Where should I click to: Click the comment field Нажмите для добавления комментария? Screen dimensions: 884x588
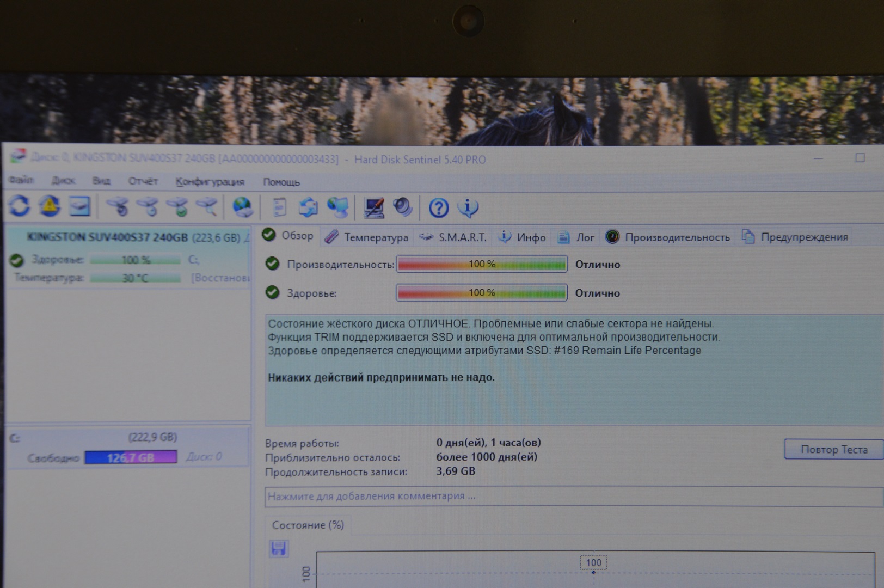coord(574,497)
